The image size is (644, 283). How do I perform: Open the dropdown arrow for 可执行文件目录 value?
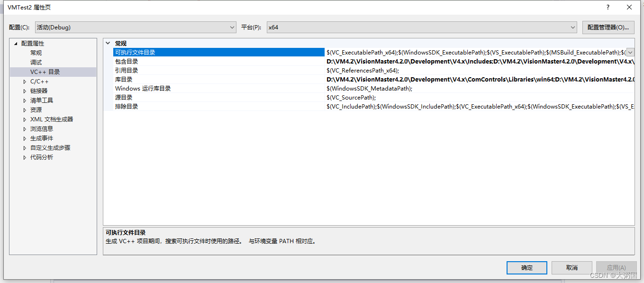coord(630,53)
